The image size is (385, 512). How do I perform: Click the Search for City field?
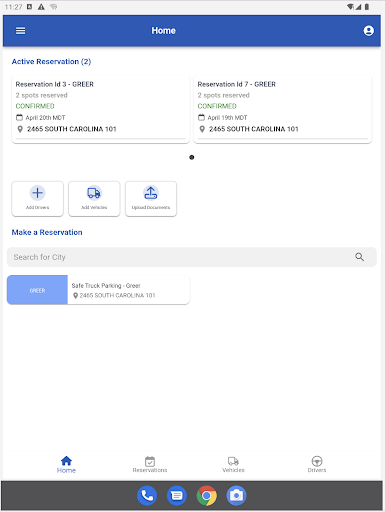(x=192, y=257)
